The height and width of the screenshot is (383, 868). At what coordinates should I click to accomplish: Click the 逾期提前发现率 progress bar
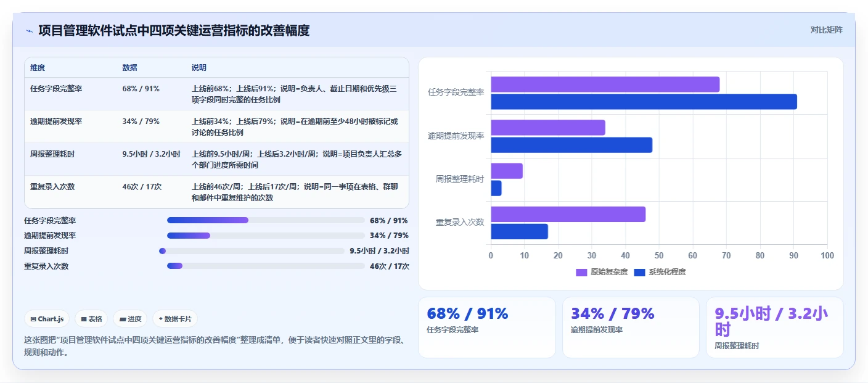(266, 236)
